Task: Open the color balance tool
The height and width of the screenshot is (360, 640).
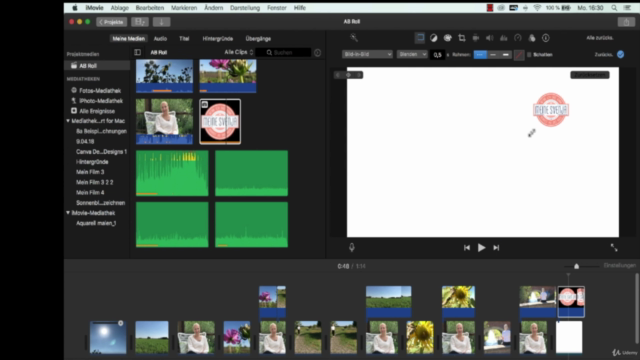Action: (433, 38)
